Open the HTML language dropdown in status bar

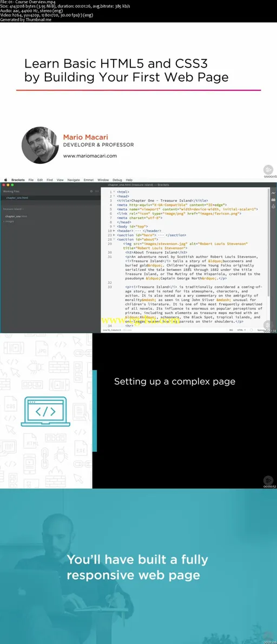click(242, 330)
